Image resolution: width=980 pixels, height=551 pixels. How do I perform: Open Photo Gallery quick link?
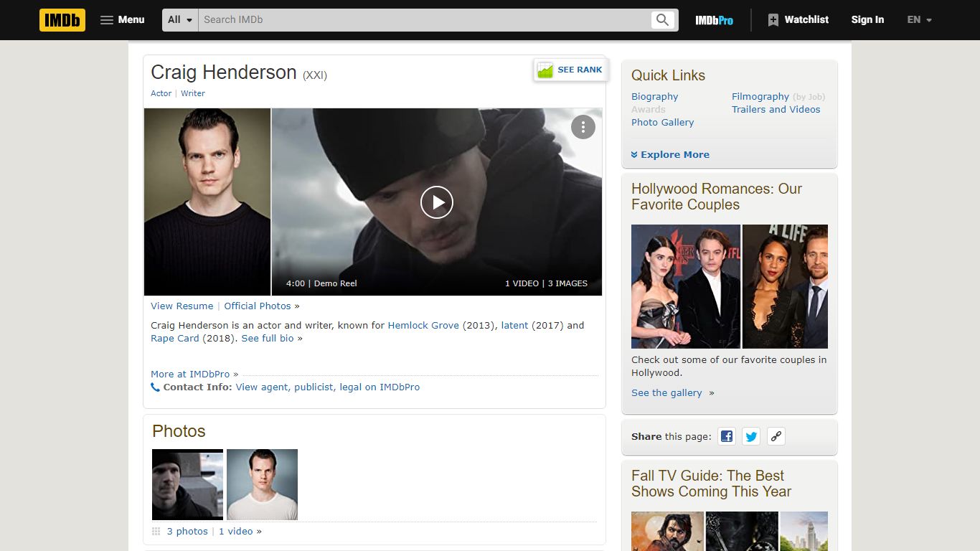pos(662,122)
